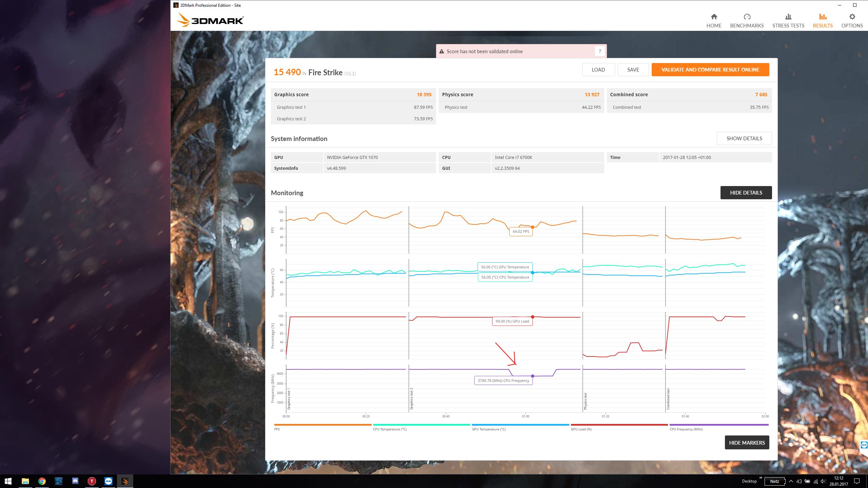Click the Intel Core i7 6700K value

[x=513, y=157]
